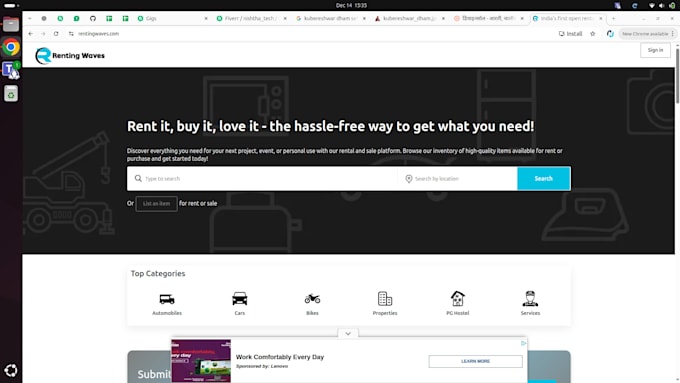Click the Sign in button
The image size is (680, 383).
655,50
